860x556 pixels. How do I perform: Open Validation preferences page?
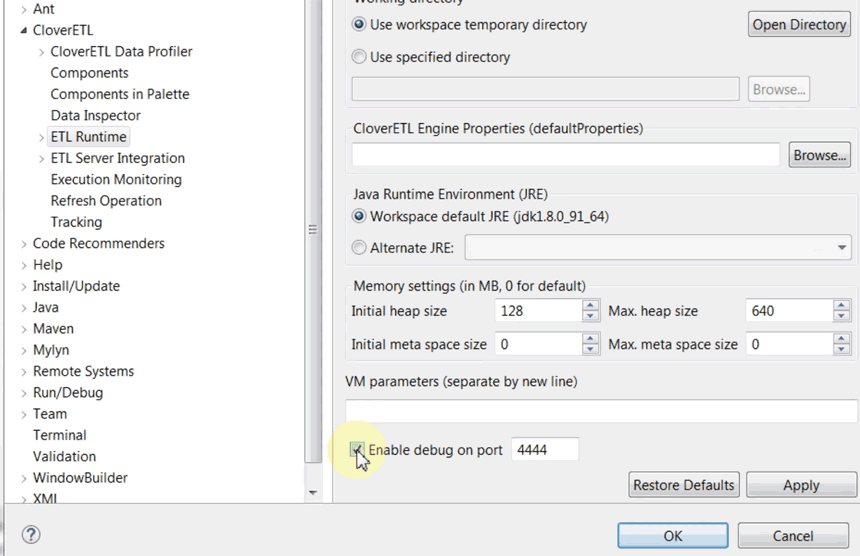64,457
